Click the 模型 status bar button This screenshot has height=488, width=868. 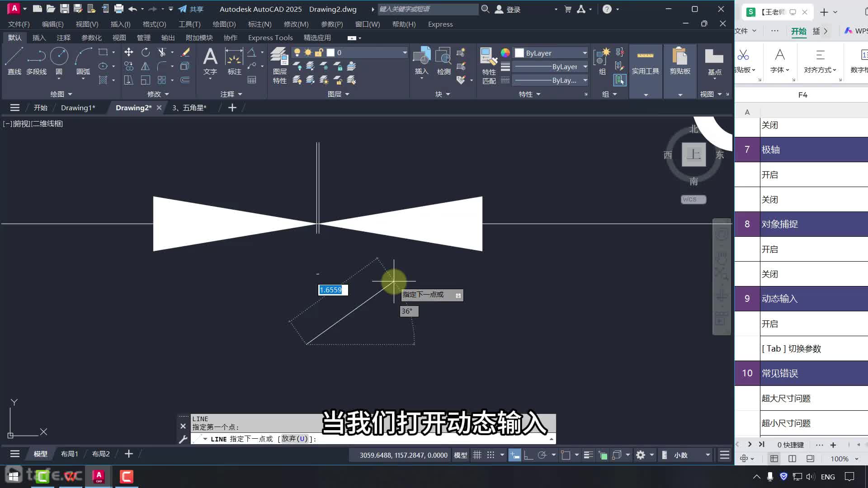[x=460, y=455]
